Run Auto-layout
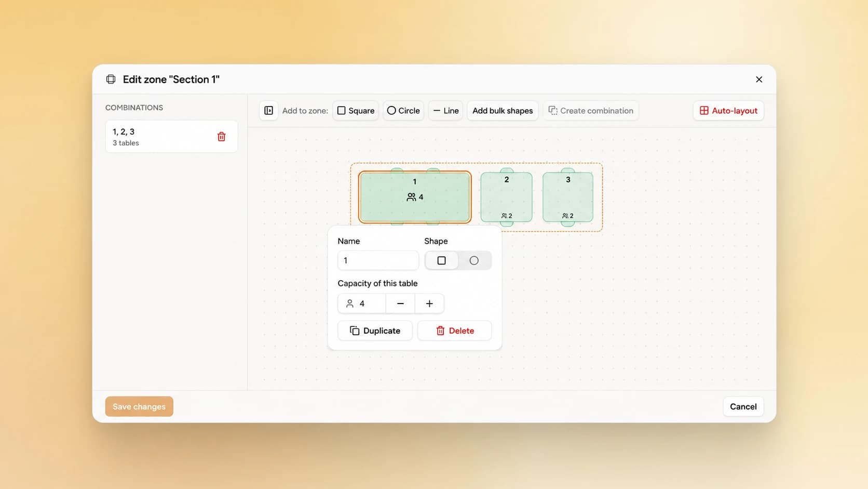Screen dimensions: 868x489 [728, 111]
